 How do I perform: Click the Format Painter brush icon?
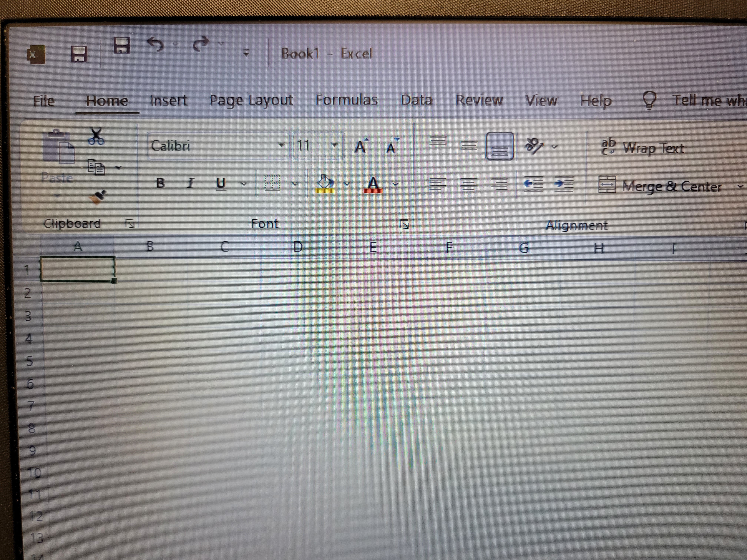tap(98, 197)
